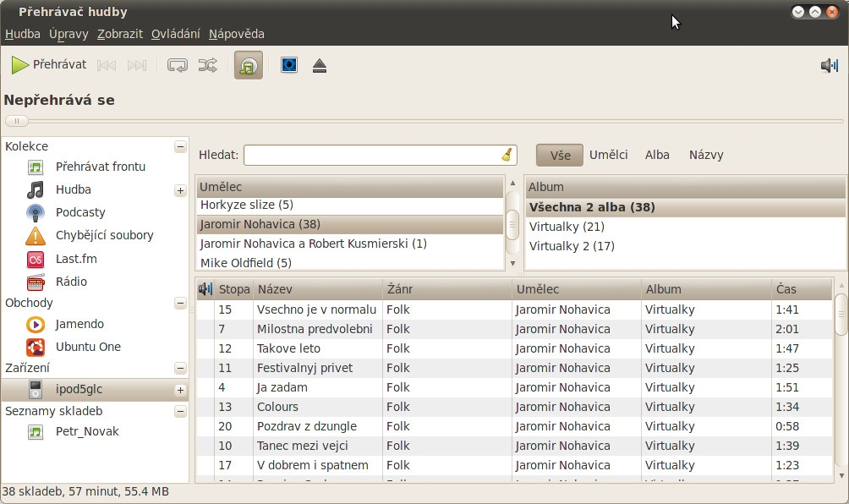The height and width of the screenshot is (504, 849).
Task: Click the Ubuntu One store icon
Action: pyautogui.click(x=36, y=347)
